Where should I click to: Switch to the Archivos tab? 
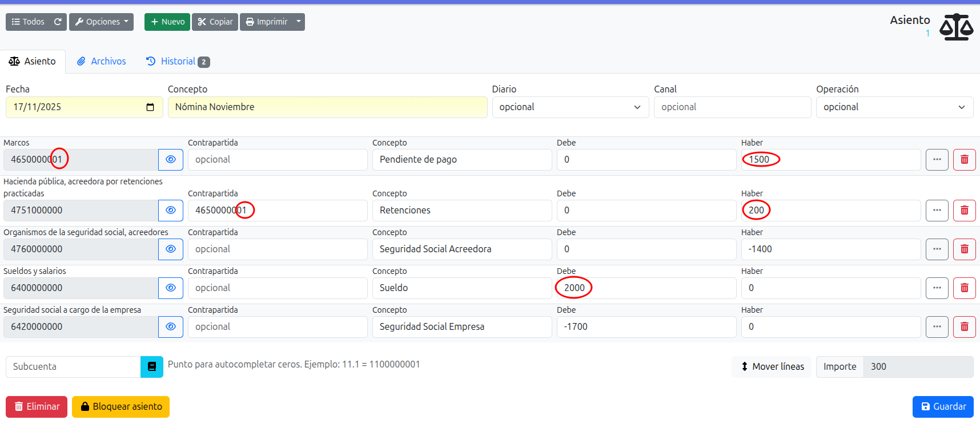click(102, 62)
